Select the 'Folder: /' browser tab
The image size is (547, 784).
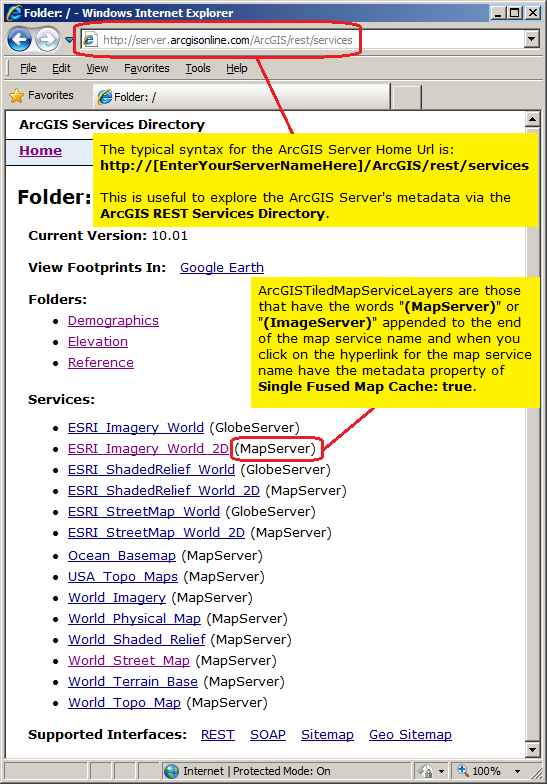242,96
